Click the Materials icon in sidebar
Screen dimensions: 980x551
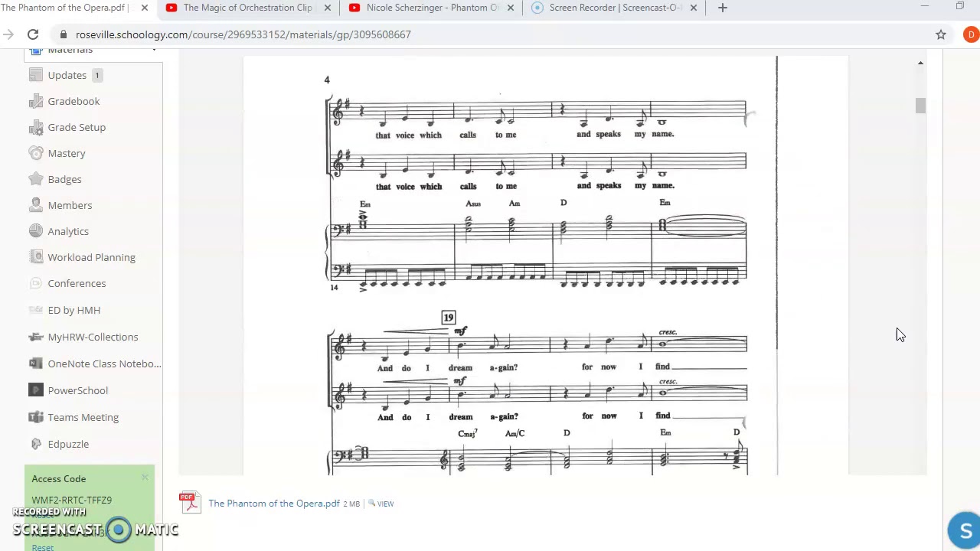(36, 51)
